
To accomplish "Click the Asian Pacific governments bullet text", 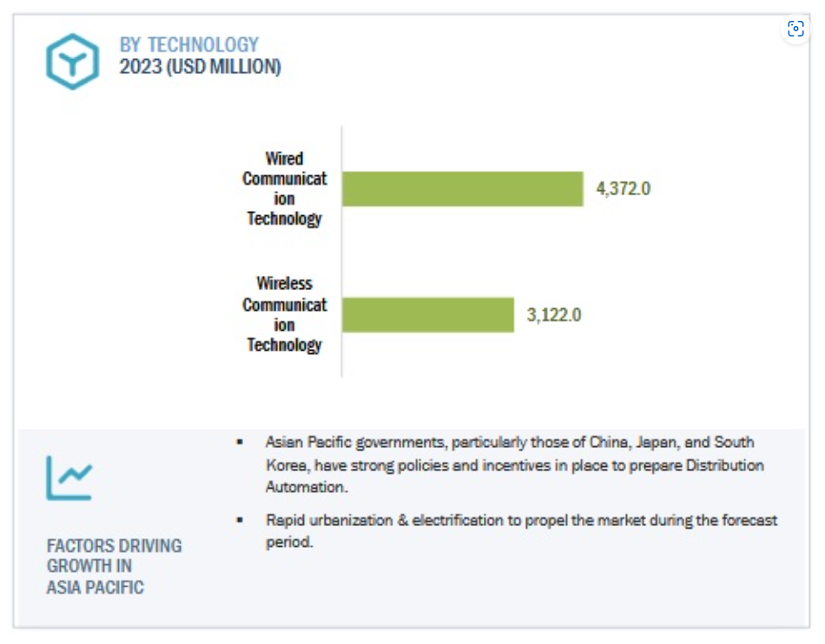I will (515, 464).
